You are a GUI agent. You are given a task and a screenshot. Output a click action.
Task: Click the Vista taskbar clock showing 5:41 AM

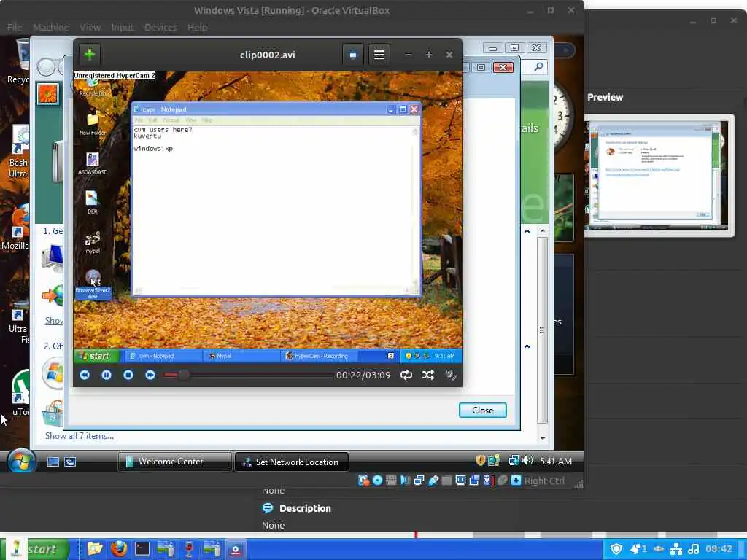point(555,461)
